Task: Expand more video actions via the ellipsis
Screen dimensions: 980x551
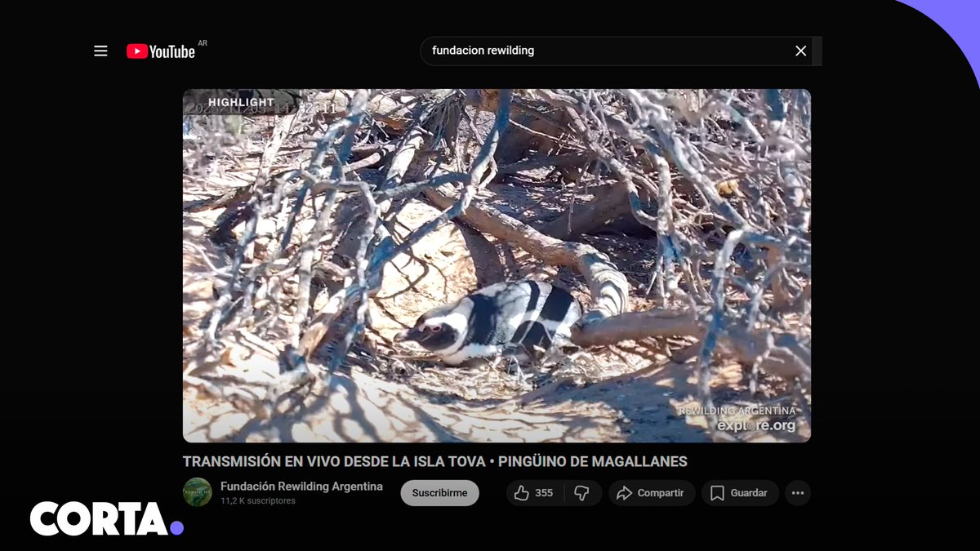Action: [798, 492]
